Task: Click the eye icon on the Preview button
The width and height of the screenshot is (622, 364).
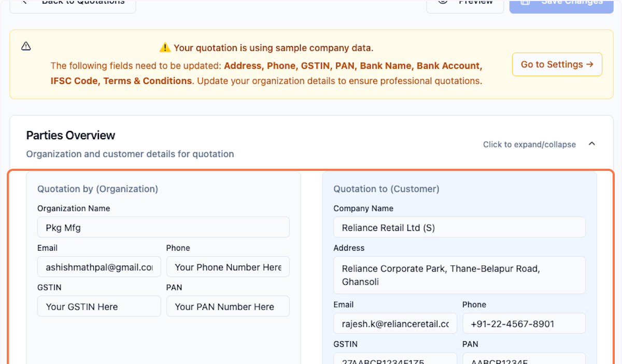Action: tap(443, 3)
